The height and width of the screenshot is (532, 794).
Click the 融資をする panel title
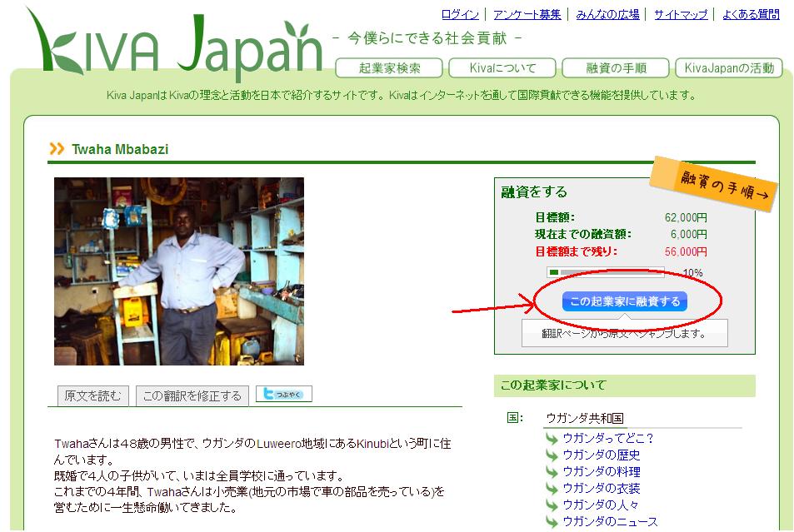click(x=534, y=191)
